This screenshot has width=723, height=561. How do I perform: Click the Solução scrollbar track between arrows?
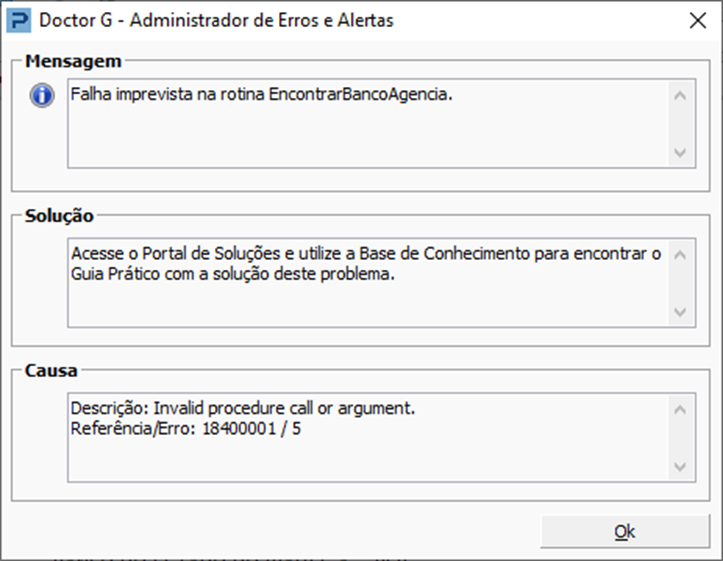click(680, 283)
